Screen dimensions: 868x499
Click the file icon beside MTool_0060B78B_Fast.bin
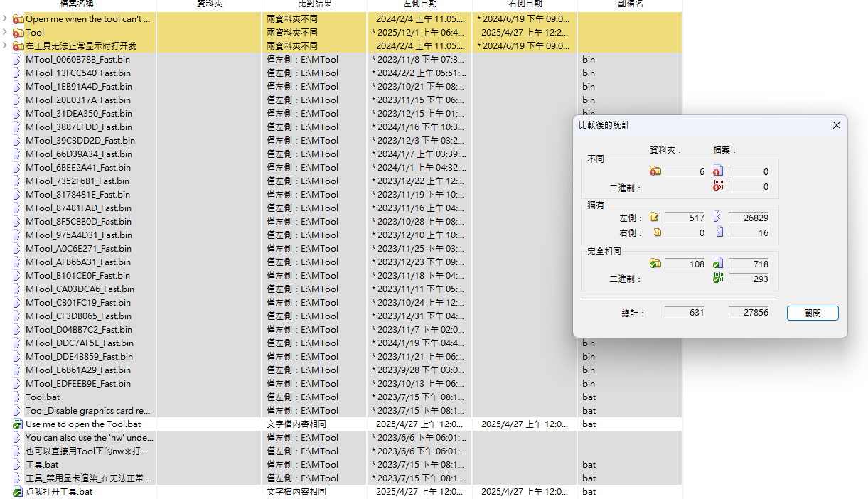coord(16,59)
